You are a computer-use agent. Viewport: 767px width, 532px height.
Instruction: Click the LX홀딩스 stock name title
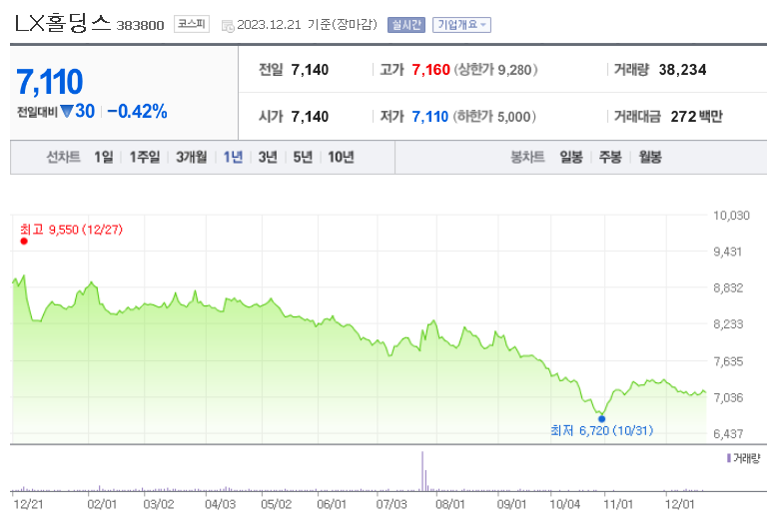click(x=63, y=23)
